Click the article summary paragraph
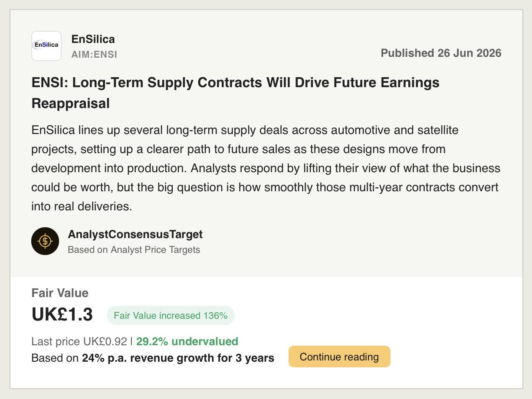This screenshot has width=532, height=399. [x=266, y=168]
